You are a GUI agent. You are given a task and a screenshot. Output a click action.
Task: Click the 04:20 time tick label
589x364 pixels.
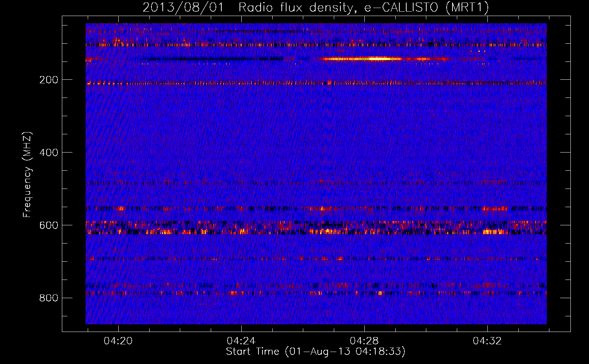(x=118, y=341)
